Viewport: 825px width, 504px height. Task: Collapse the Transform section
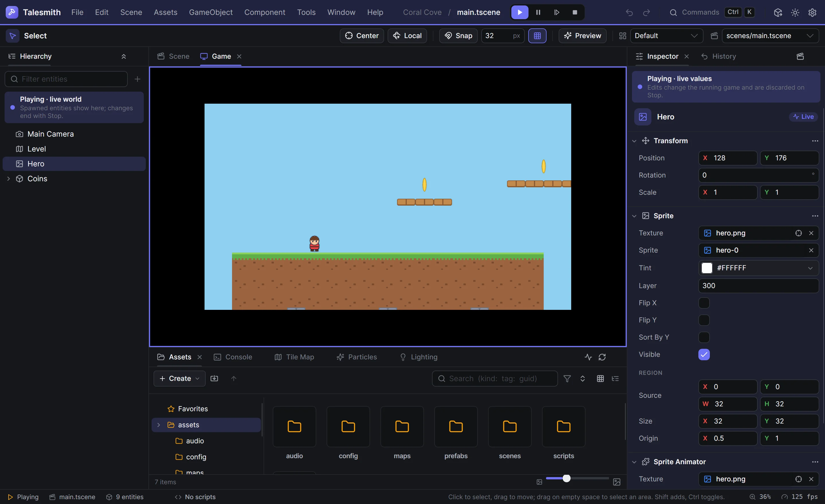[x=634, y=141]
